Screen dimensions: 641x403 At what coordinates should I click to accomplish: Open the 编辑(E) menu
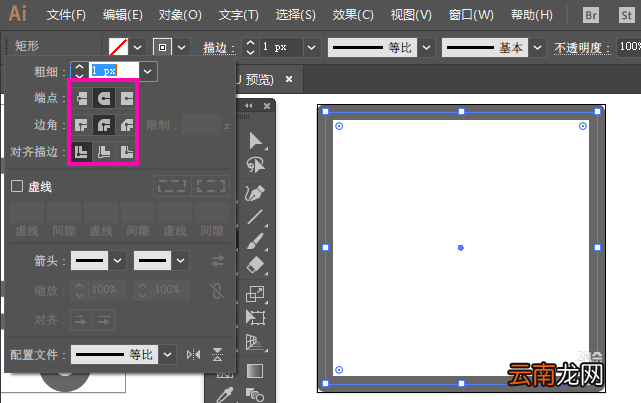point(123,15)
